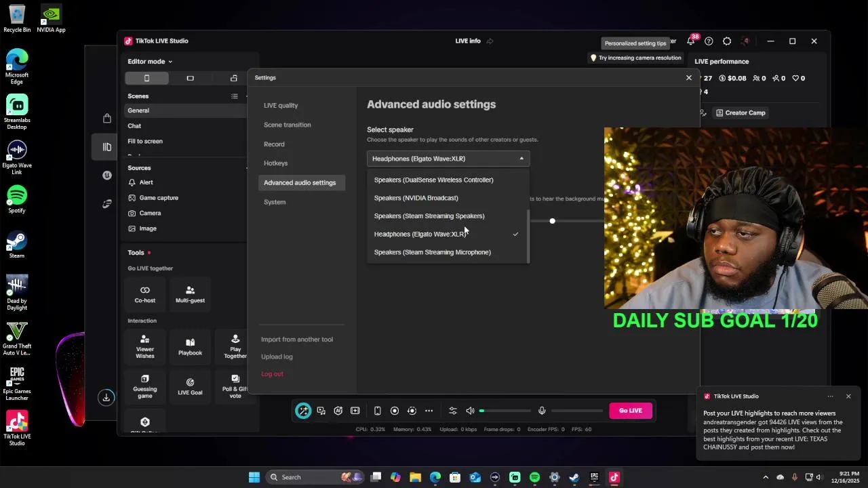Choose Speakers (NVIDIA Broadcast) option

(x=448, y=198)
